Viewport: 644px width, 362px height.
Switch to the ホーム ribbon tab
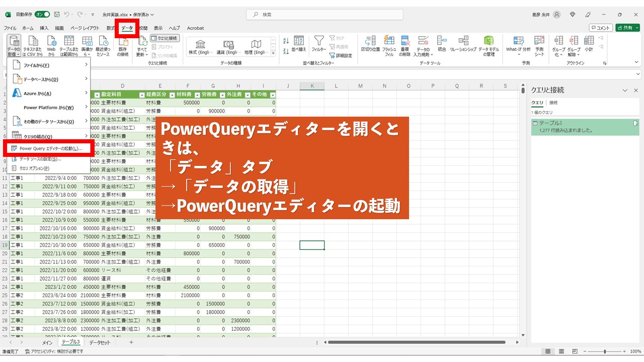click(x=28, y=28)
